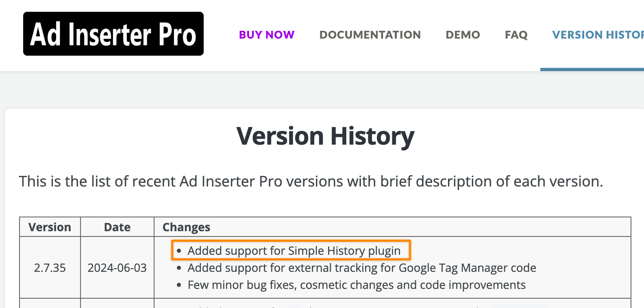Click the Google Tag Manager changelog bullet
Screen dimensions: 644x308
click(x=361, y=268)
